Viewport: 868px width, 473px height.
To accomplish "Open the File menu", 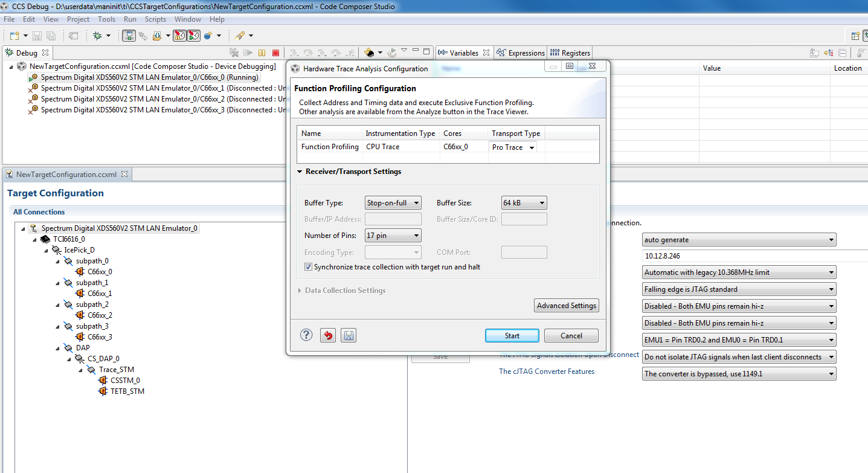I will (x=9, y=19).
